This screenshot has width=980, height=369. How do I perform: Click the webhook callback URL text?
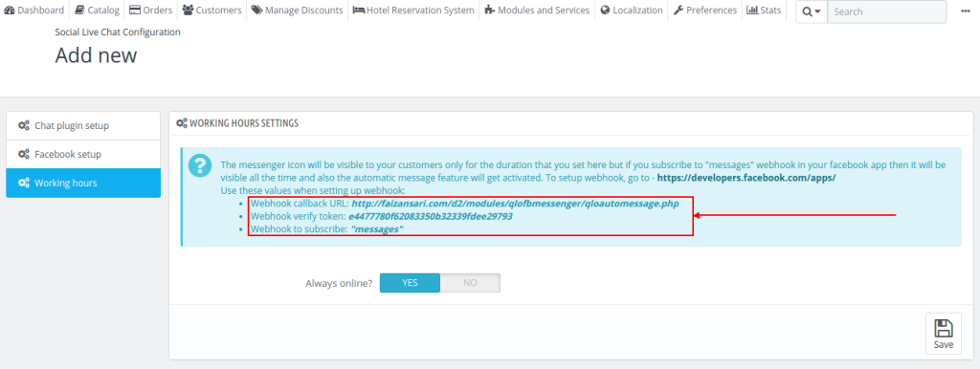515,204
